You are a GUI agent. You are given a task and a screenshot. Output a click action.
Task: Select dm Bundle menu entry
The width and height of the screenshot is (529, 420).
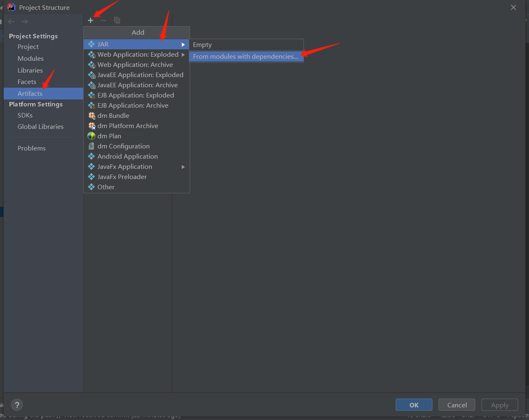(x=136, y=115)
